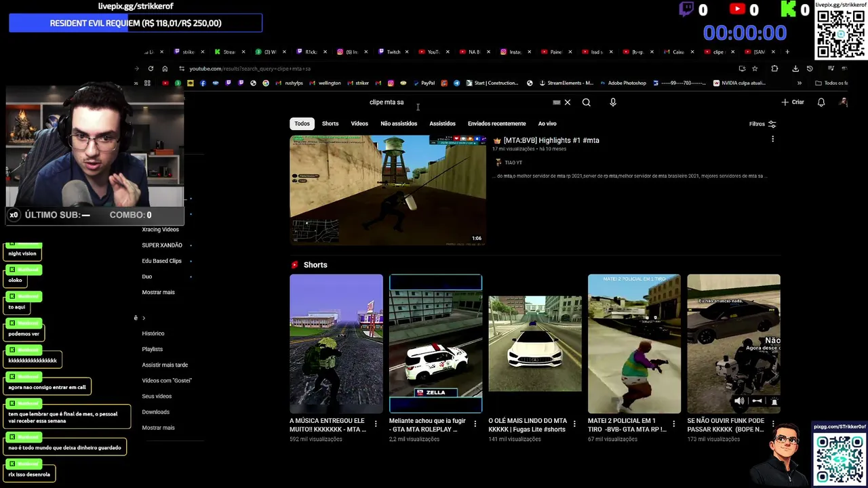
Task: Open a new browser tab with plus
Action: [x=787, y=52]
